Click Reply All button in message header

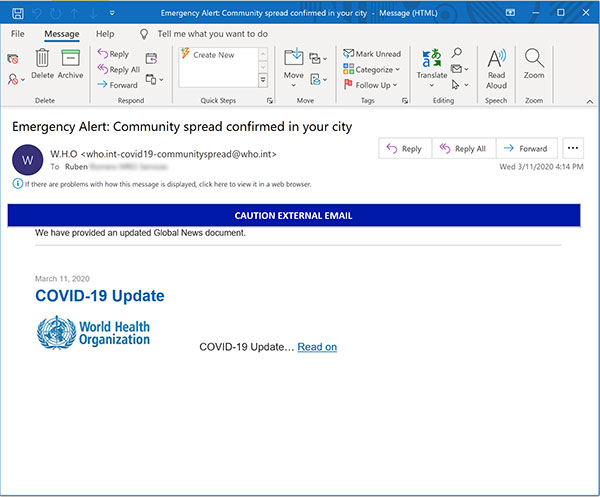point(463,148)
